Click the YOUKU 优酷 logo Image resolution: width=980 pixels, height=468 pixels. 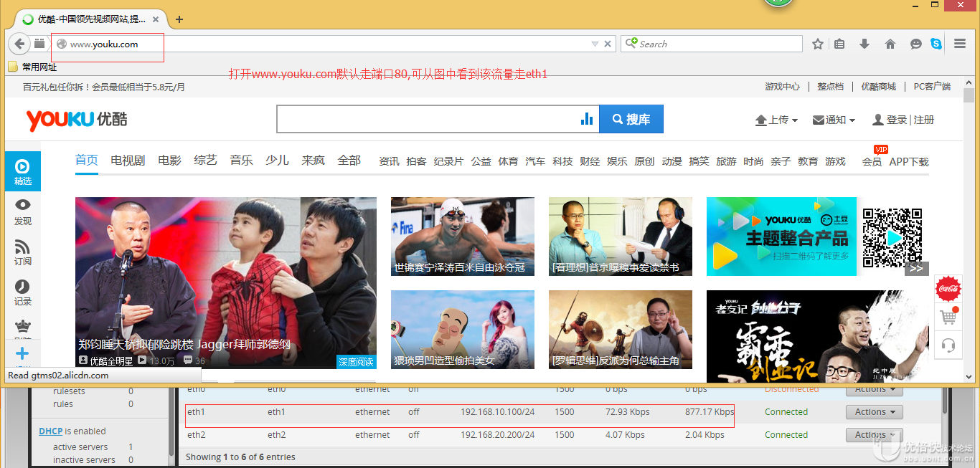tap(77, 120)
